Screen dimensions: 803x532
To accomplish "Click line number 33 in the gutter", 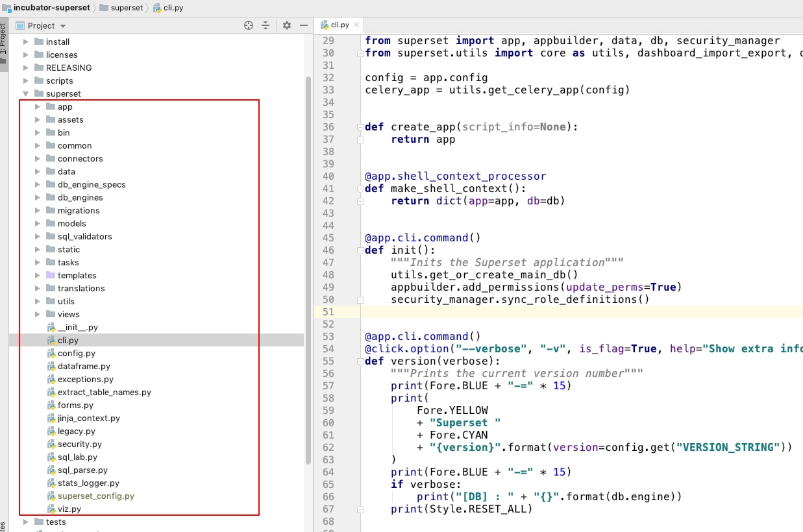I will click(x=328, y=90).
